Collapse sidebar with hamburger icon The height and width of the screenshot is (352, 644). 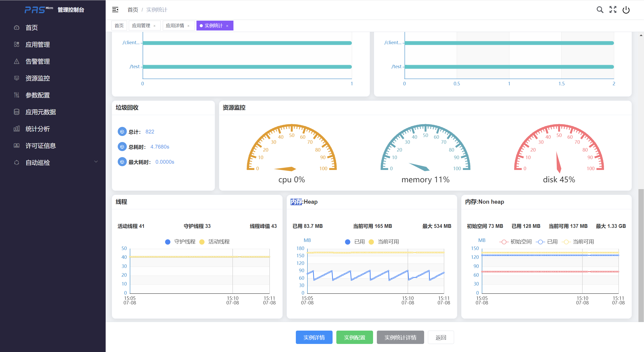click(x=115, y=10)
